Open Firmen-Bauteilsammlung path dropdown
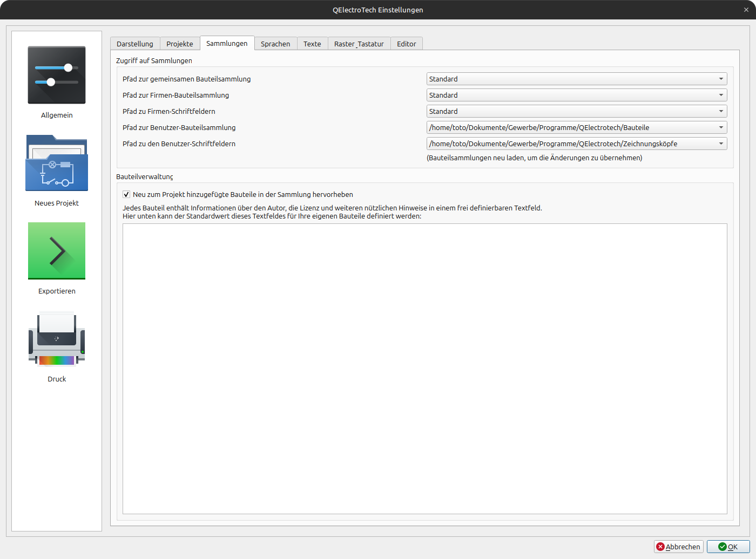 tap(576, 96)
